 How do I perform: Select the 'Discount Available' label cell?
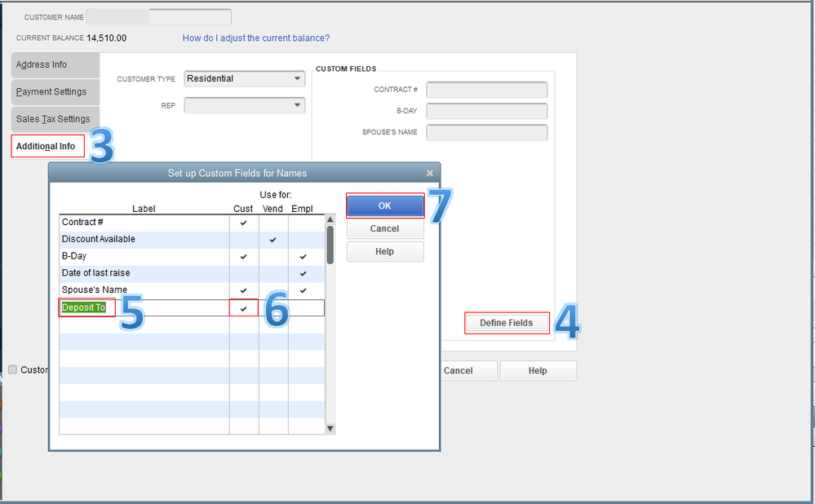coord(144,240)
